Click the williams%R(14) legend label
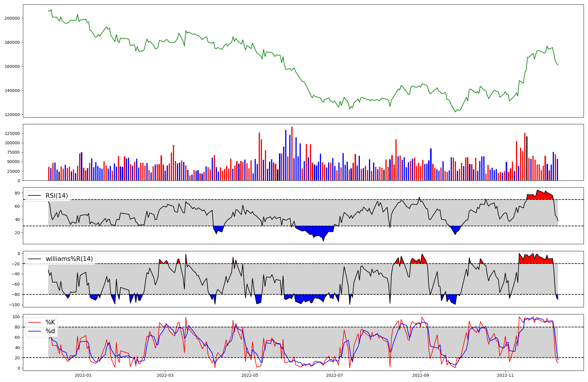Viewport: 588px width, 382px height. [x=69, y=259]
